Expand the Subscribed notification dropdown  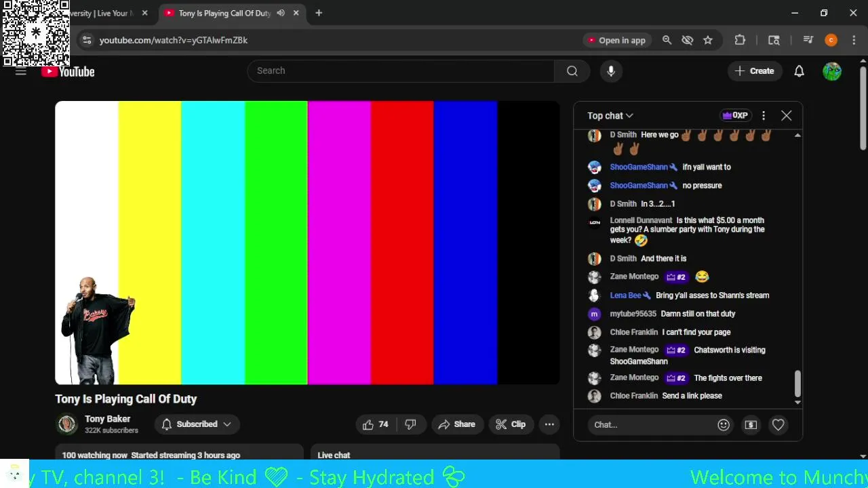pos(197,424)
